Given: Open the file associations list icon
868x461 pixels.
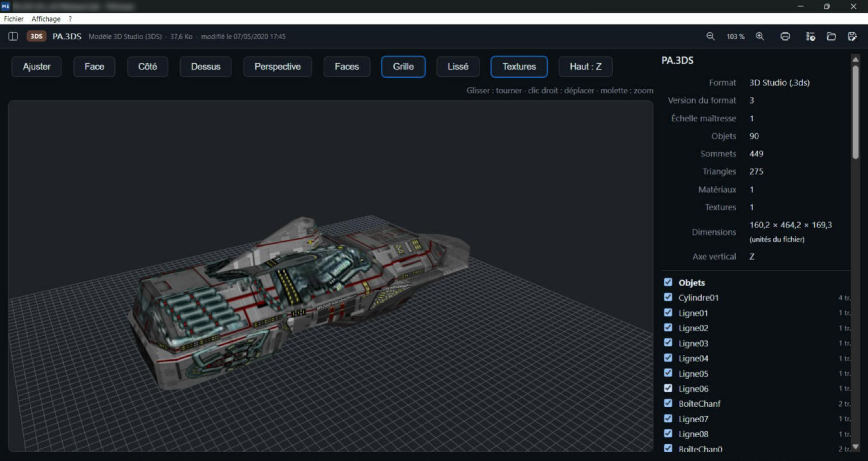Looking at the screenshot, I should tap(810, 36).
